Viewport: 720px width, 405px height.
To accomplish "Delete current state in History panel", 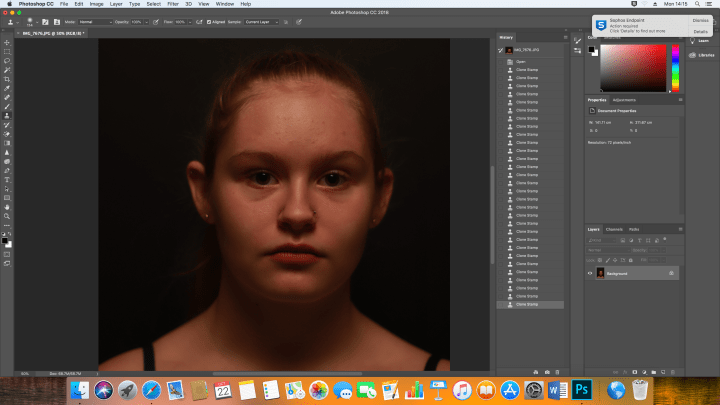I will click(x=557, y=372).
